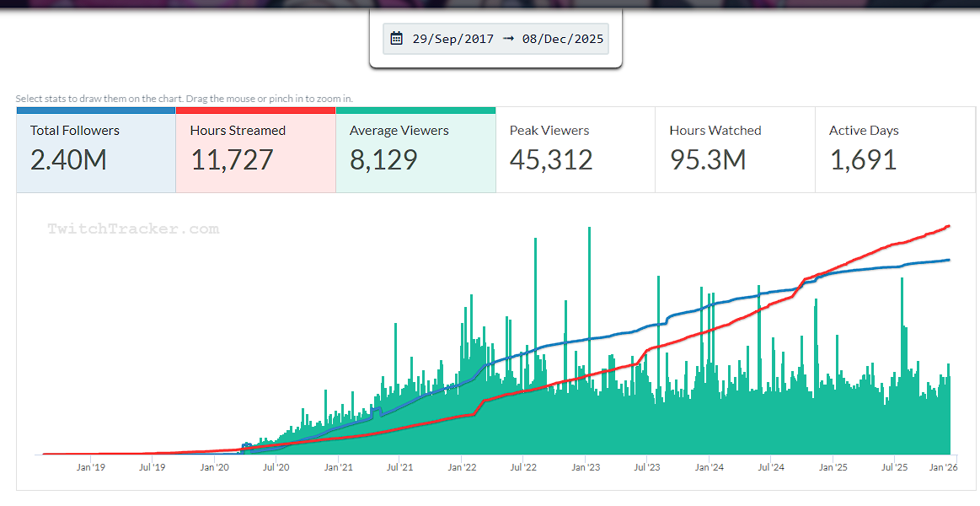The height and width of the screenshot is (506, 980).
Task: Click the Jan '25 axis label
Action: (833, 467)
